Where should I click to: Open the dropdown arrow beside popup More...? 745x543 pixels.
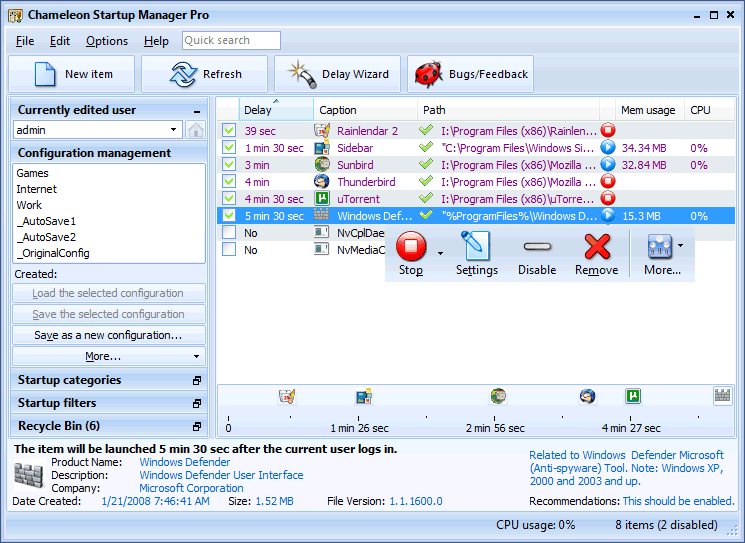coord(680,246)
